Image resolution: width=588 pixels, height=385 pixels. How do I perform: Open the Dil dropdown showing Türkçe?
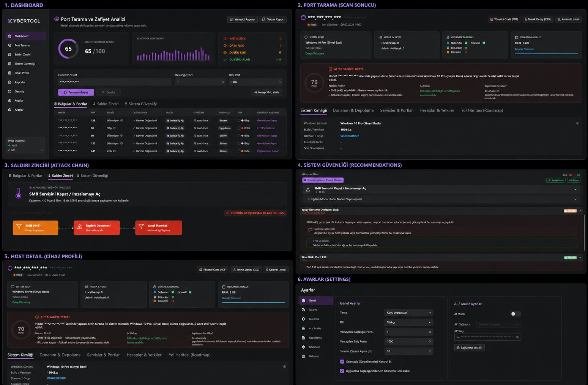(x=409, y=322)
